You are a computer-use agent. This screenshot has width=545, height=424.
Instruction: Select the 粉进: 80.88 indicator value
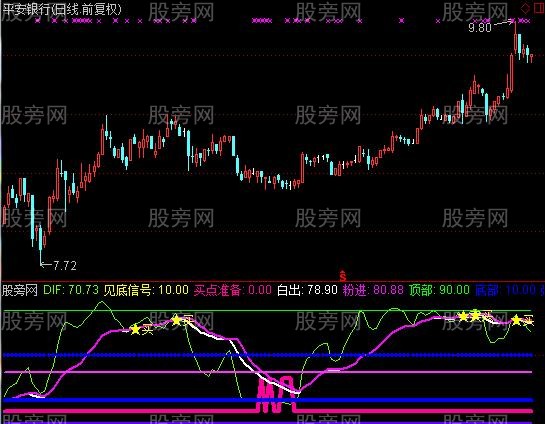click(x=373, y=290)
